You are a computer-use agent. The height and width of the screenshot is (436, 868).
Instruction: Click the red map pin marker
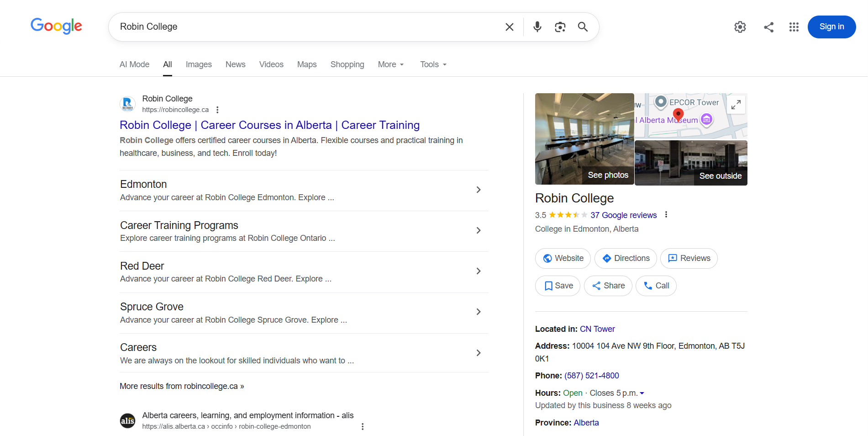679,115
